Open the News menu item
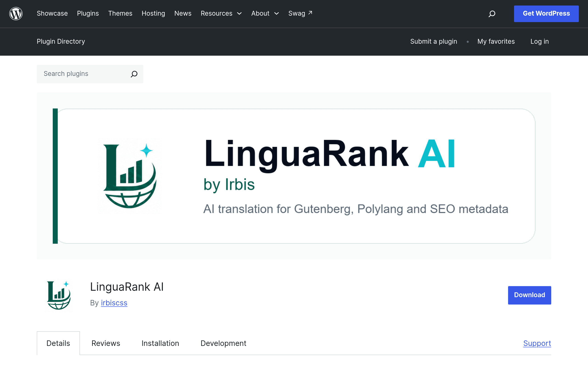This screenshot has height=368, width=588. tap(183, 13)
